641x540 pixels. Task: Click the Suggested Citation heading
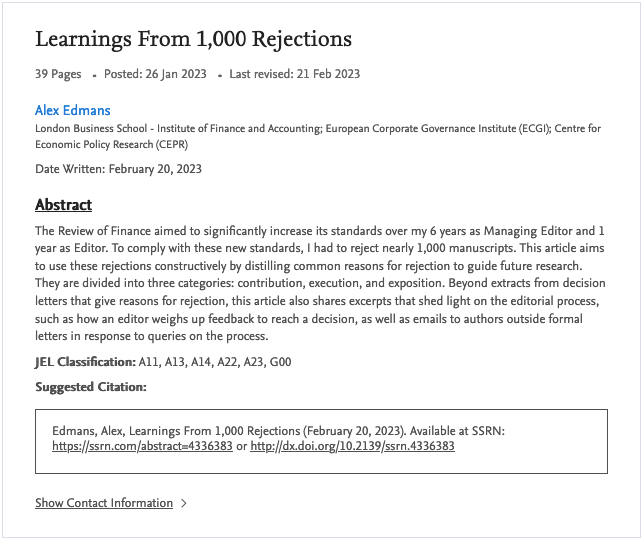pos(91,387)
